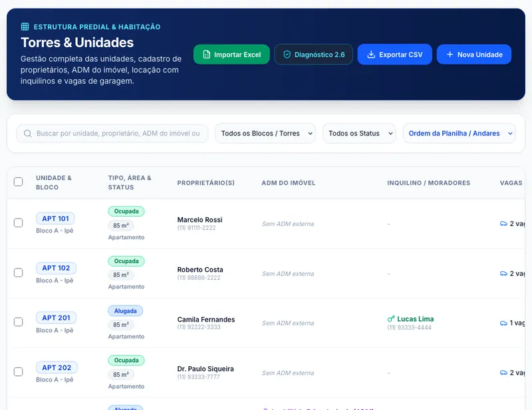This screenshot has width=532, height=410.
Task: Check the APT 101 row checkbox
Action: 19,223
